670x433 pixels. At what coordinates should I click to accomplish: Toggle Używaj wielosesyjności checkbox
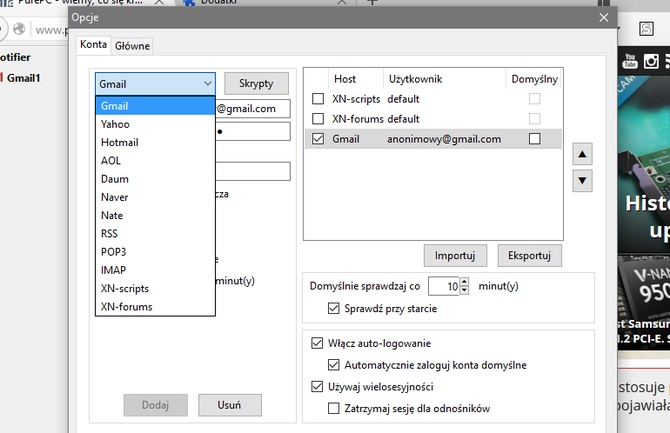click(x=317, y=386)
